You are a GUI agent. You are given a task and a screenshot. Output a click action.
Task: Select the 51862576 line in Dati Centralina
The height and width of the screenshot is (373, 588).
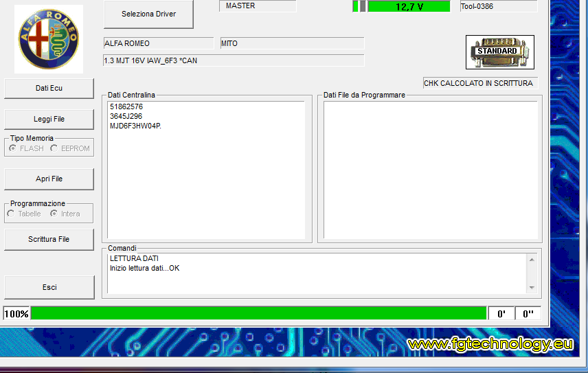point(126,106)
